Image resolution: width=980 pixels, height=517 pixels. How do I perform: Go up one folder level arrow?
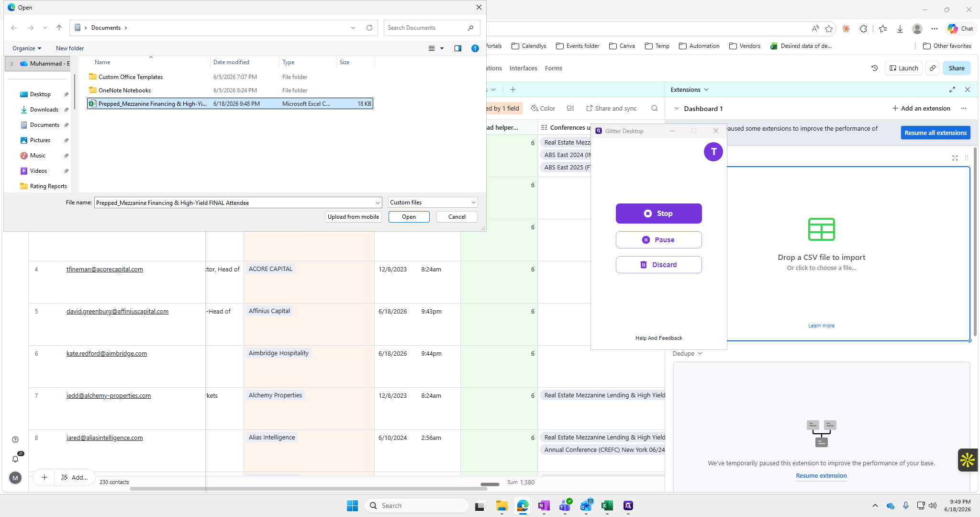click(59, 28)
